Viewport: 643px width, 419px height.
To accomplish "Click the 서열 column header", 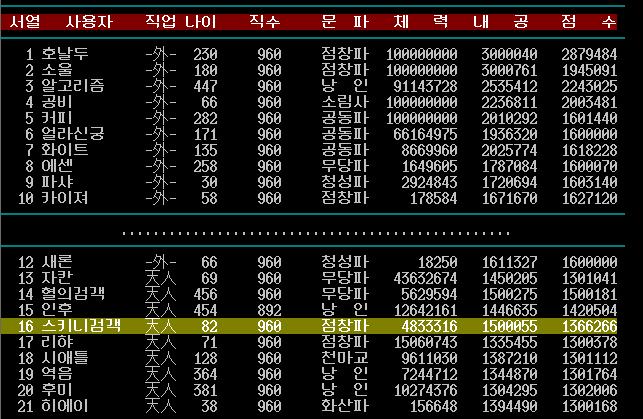I will click(24, 21).
